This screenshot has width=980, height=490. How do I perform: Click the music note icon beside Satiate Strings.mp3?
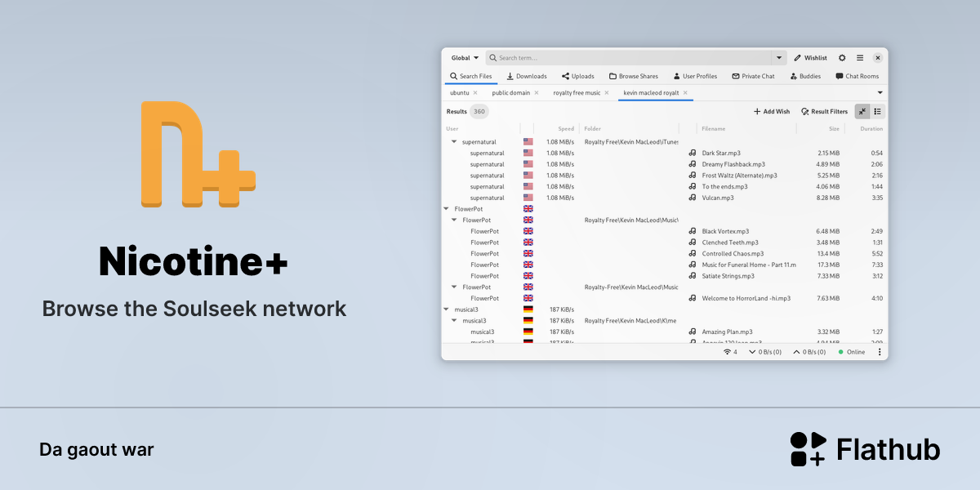point(693,276)
